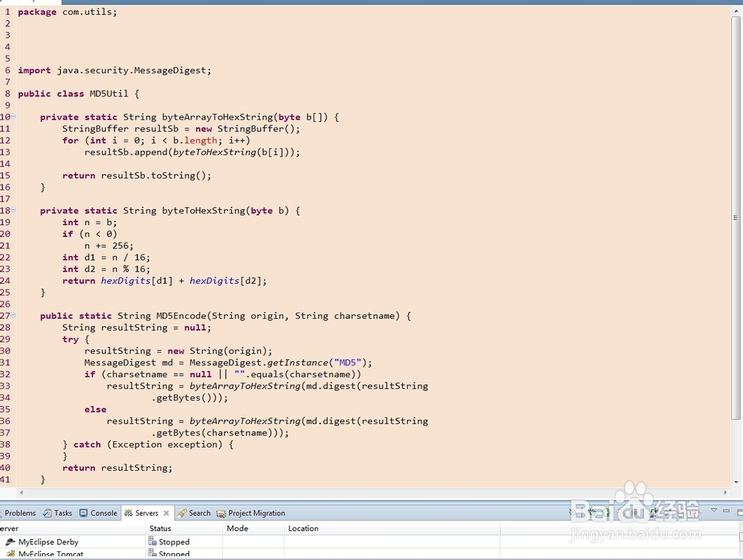Click the horizontal scroll right arrow
Screen dimensions: 743x560
point(725,492)
